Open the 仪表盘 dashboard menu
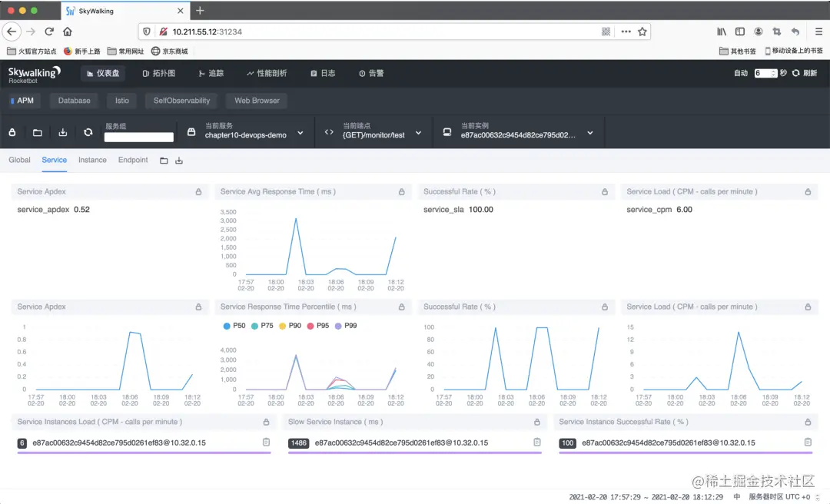830x504 pixels. [103, 73]
